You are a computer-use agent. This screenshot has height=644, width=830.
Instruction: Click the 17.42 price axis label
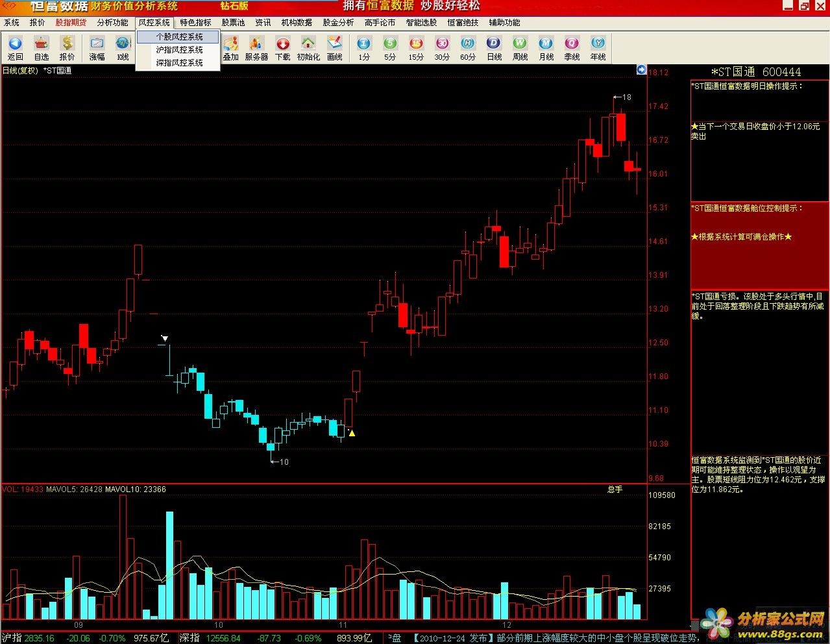658,106
